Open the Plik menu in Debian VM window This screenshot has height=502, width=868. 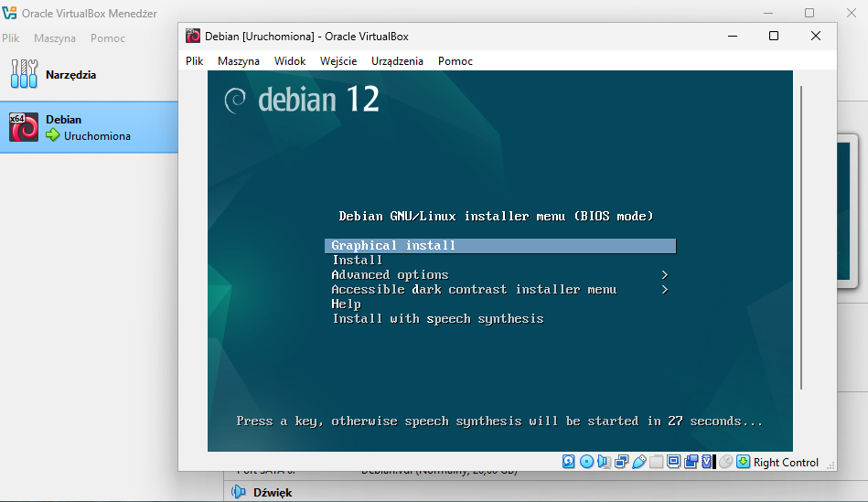click(x=194, y=61)
